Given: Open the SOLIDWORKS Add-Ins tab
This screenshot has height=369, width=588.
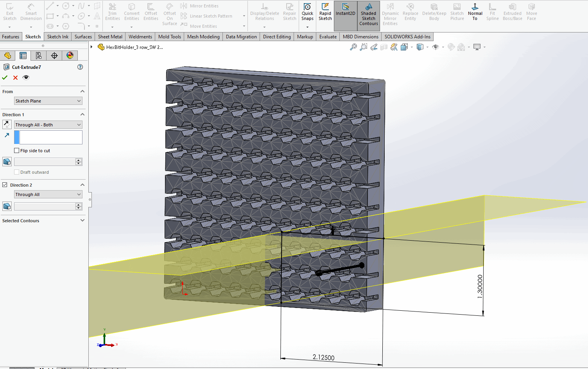Looking at the screenshot, I should tap(407, 37).
